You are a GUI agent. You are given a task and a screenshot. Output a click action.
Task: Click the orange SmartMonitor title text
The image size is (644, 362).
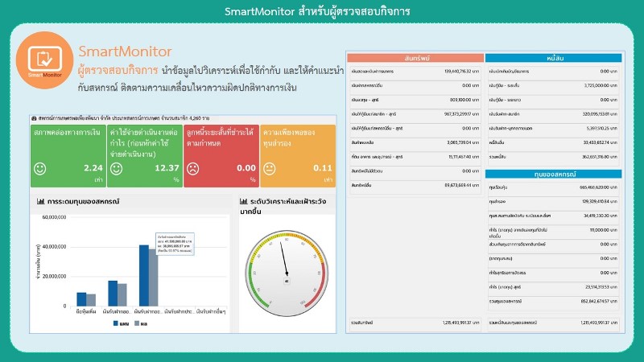[x=125, y=51]
